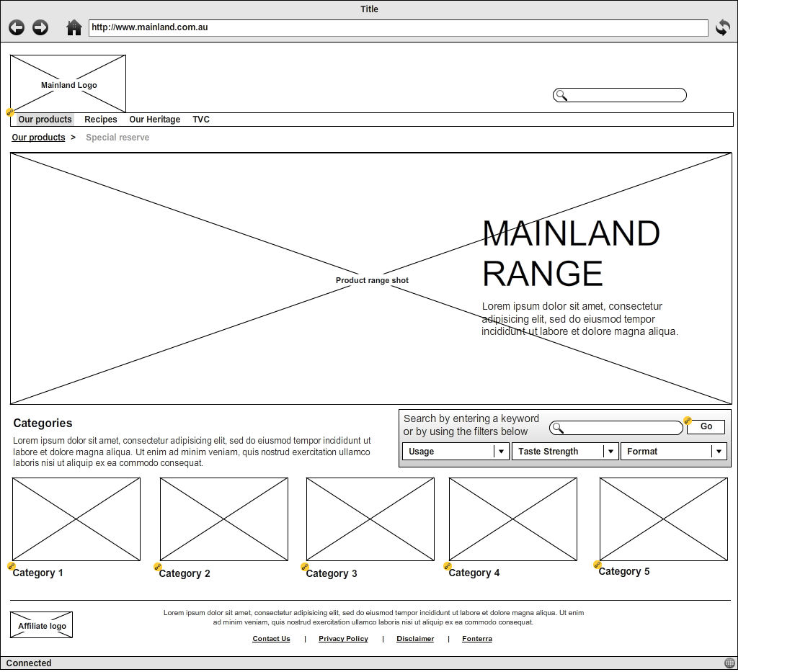
Task: Open the Category 3 image
Action: (x=370, y=519)
